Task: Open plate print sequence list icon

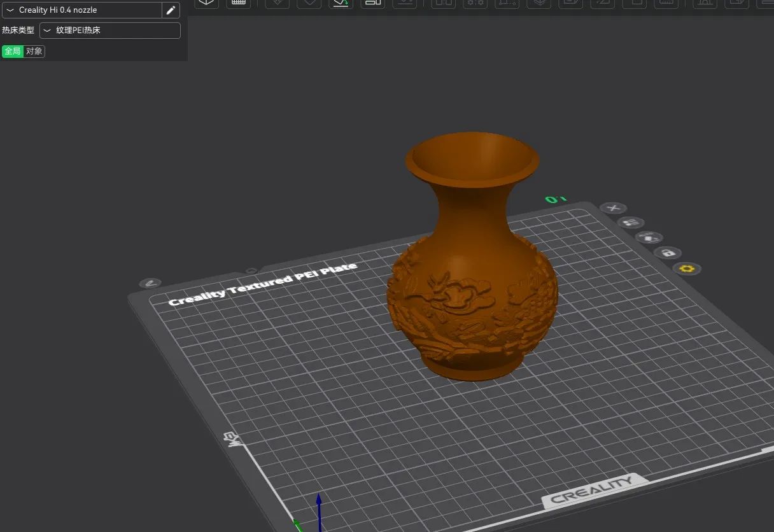Action: [x=631, y=223]
